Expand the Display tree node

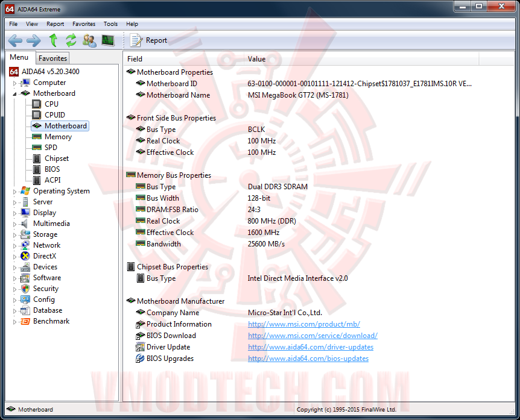coord(14,213)
